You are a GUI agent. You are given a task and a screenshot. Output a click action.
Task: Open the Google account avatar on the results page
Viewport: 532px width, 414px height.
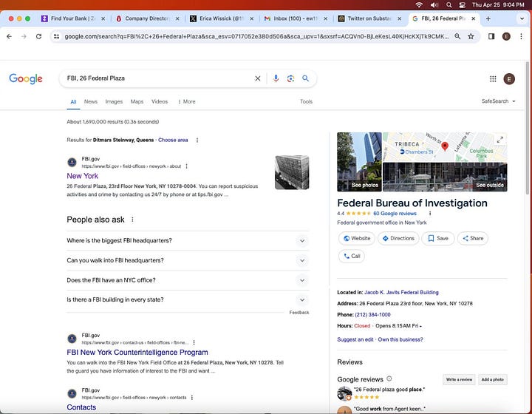click(x=509, y=78)
